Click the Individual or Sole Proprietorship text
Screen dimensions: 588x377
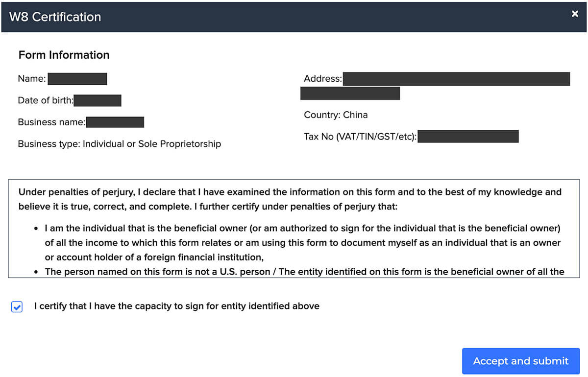tap(152, 144)
